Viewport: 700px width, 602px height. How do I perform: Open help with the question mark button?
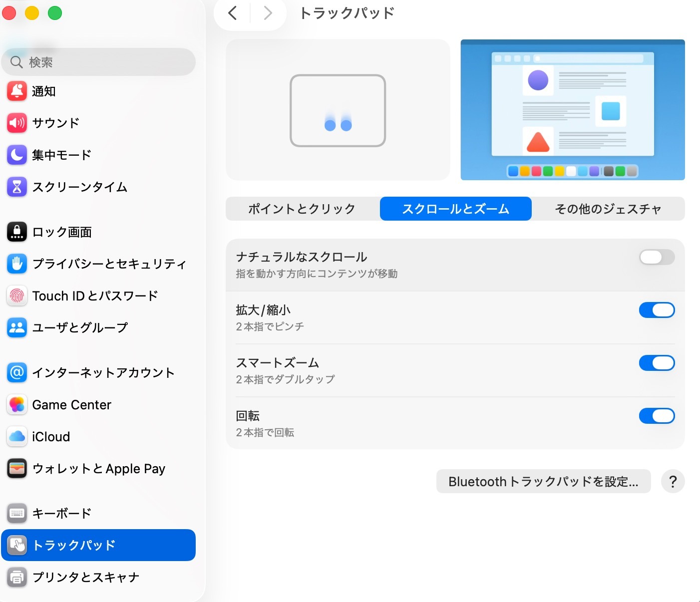click(673, 482)
